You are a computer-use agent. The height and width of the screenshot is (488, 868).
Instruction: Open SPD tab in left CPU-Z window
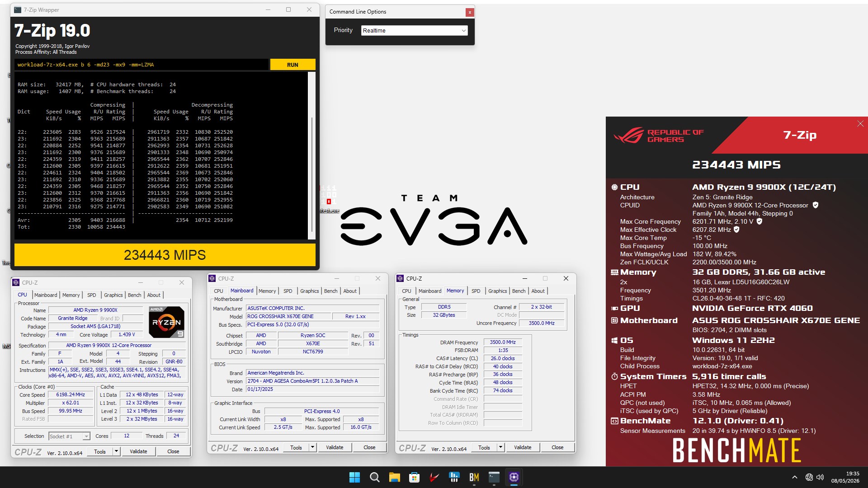[92, 295]
